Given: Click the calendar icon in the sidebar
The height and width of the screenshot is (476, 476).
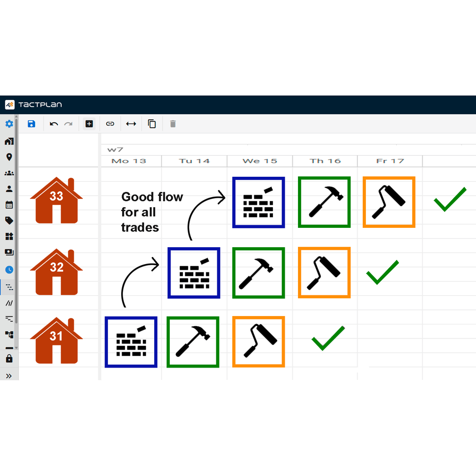Looking at the screenshot, I should 9,205.
